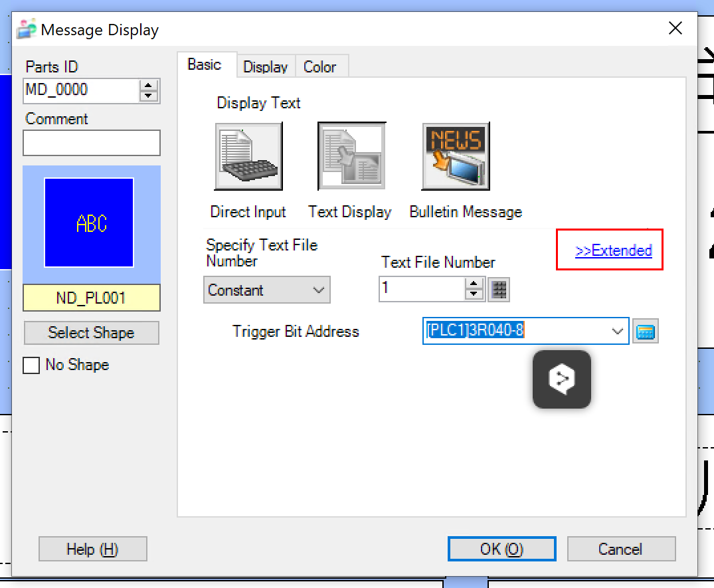The height and width of the screenshot is (588, 714).
Task: Switch to the Display tab
Action: coord(265,67)
